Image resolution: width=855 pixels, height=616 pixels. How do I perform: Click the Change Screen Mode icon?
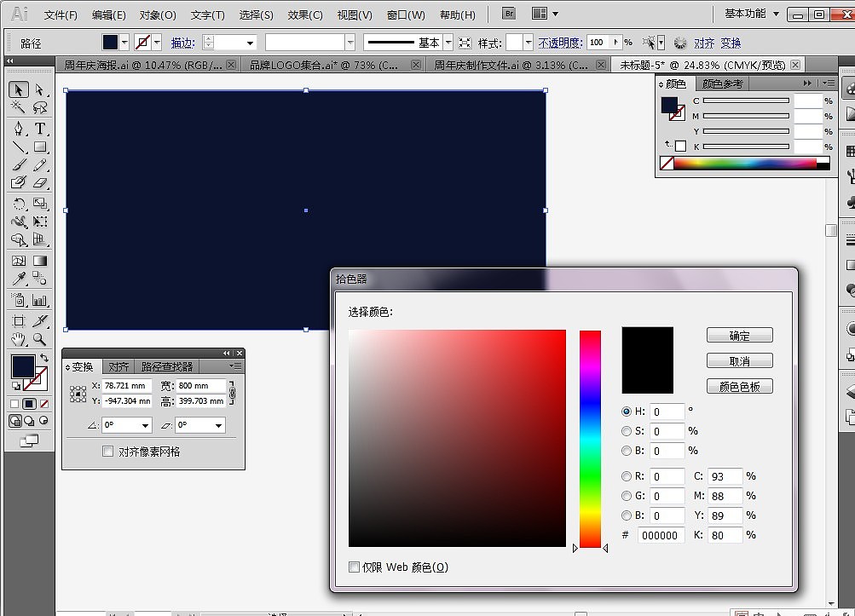29,440
